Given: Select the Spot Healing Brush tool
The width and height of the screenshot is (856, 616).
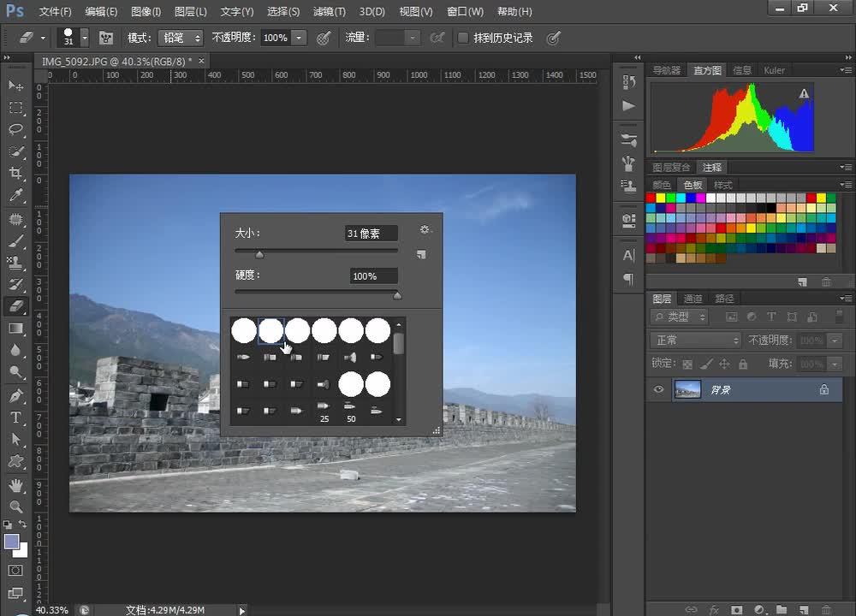Looking at the screenshot, I should click(15, 219).
